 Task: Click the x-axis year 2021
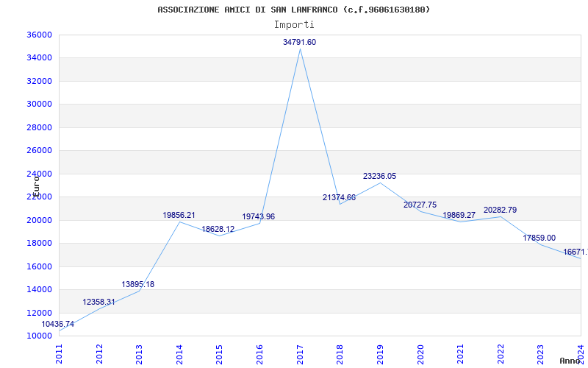[x=460, y=354]
